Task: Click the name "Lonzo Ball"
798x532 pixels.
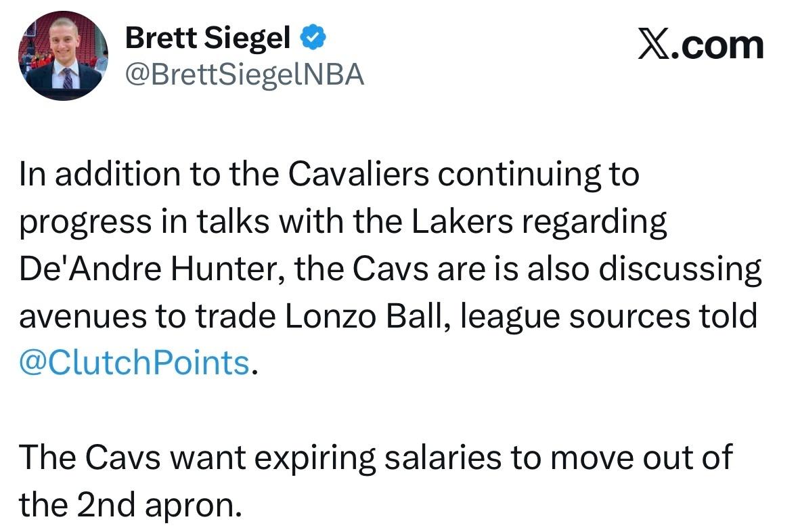Action: coord(364,316)
